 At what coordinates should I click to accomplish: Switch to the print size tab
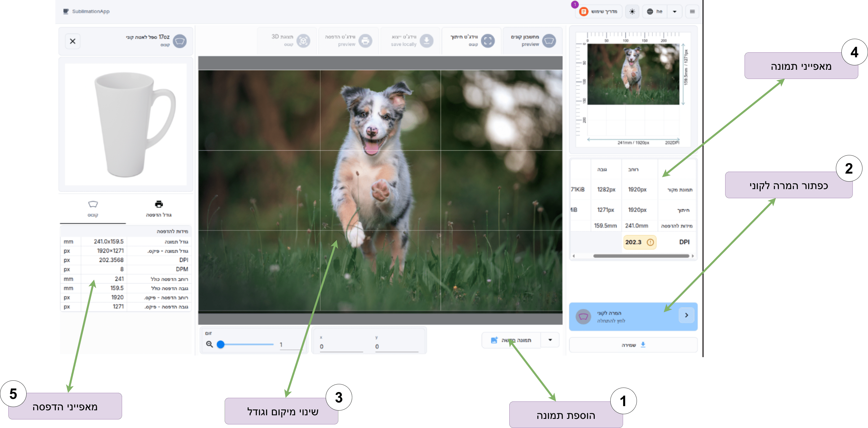(x=159, y=209)
